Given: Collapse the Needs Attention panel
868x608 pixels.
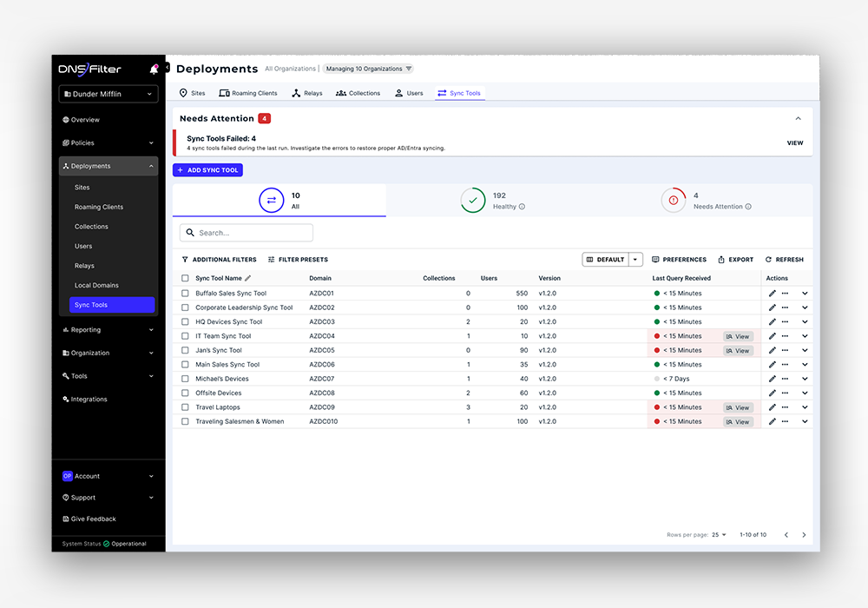Looking at the screenshot, I should (x=799, y=118).
